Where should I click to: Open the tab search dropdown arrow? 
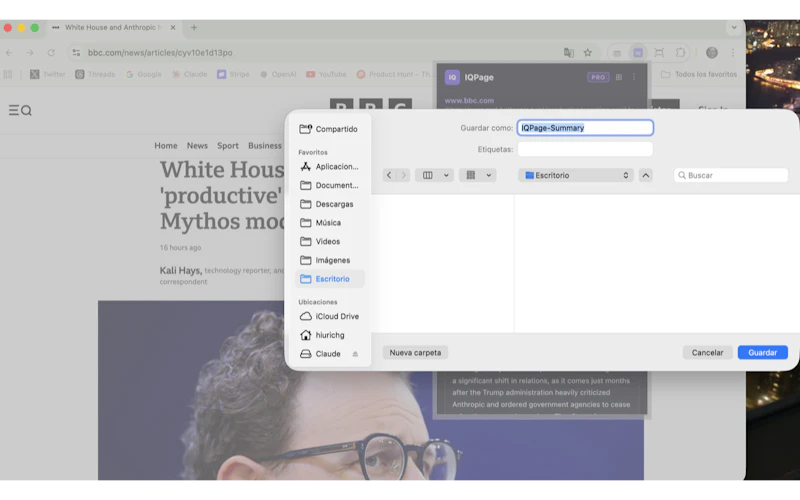click(x=734, y=28)
